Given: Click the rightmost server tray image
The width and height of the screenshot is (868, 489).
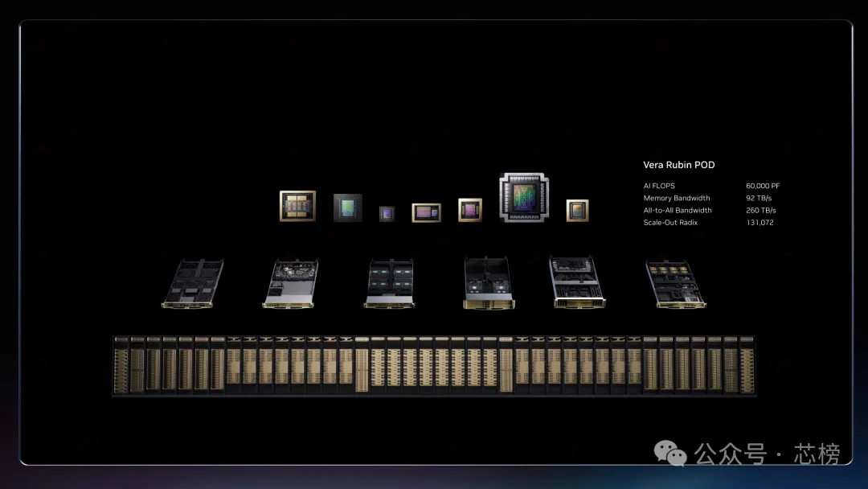Looking at the screenshot, I should tap(675, 284).
